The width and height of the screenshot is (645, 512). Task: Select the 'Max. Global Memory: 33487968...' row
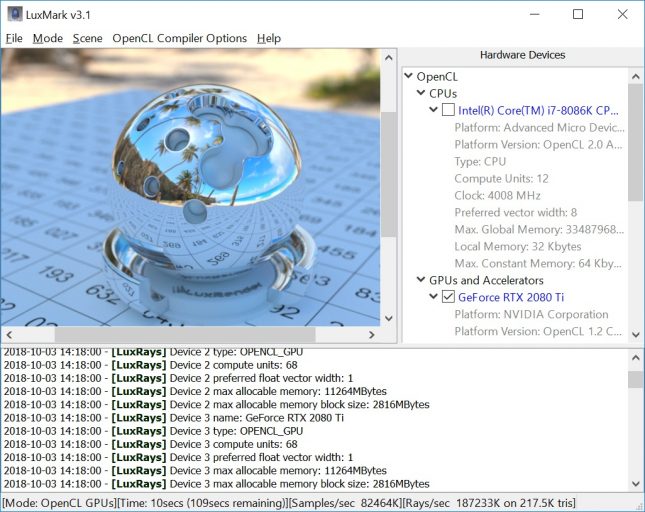[539, 229]
